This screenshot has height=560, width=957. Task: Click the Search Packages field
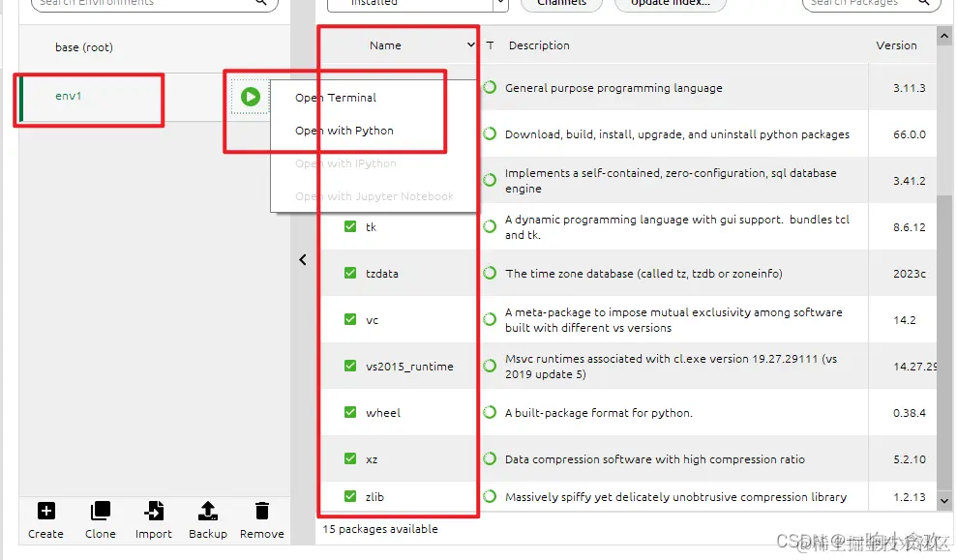(870, 3)
